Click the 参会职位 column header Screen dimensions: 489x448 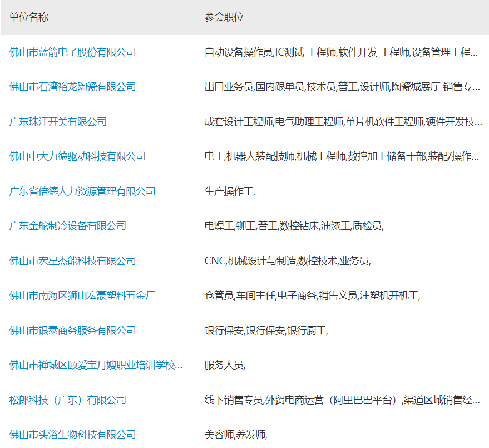[x=224, y=17]
